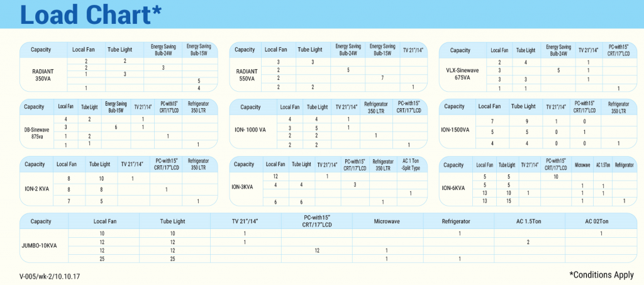The width and height of the screenshot is (644, 285).
Task: Click "AC 1 Ton -Split Type" column header
Action: point(411,165)
